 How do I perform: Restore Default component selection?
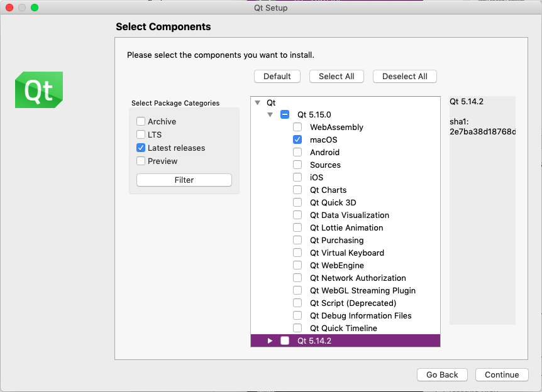(277, 76)
